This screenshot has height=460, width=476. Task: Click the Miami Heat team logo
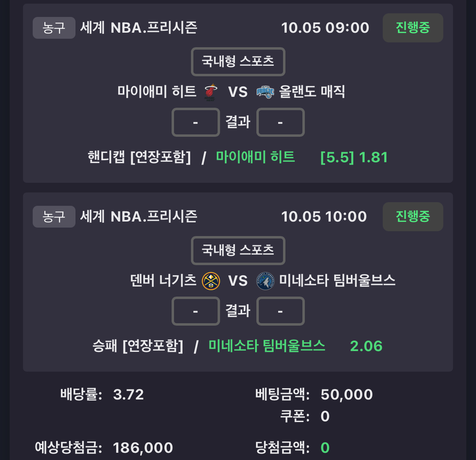210,92
